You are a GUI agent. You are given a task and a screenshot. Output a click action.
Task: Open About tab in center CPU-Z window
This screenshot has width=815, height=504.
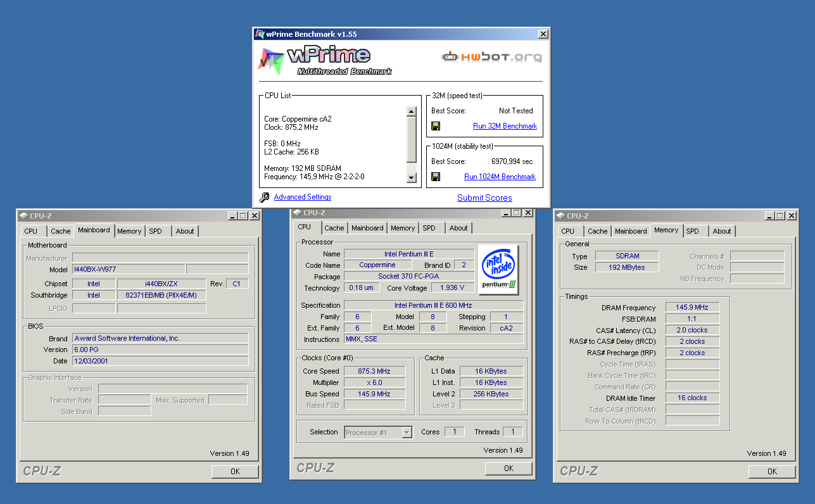coord(458,228)
